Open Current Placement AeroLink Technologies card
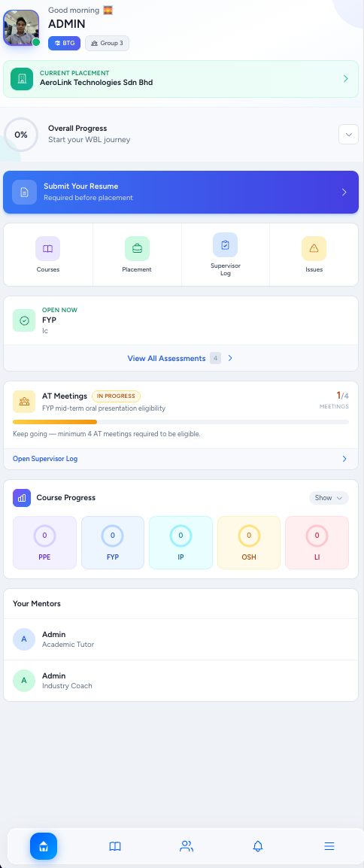 [181, 79]
